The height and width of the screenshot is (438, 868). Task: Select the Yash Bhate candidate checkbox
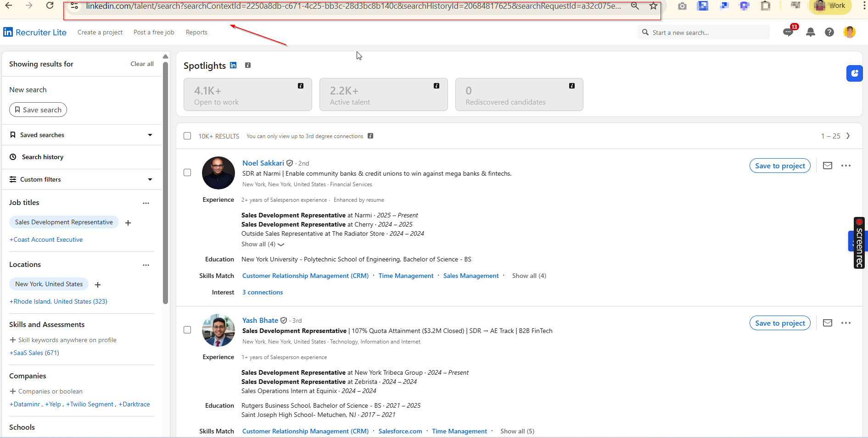(187, 330)
